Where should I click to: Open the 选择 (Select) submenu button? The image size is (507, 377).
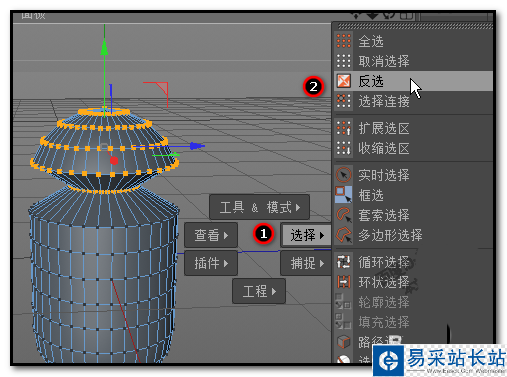pyautogui.click(x=306, y=235)
